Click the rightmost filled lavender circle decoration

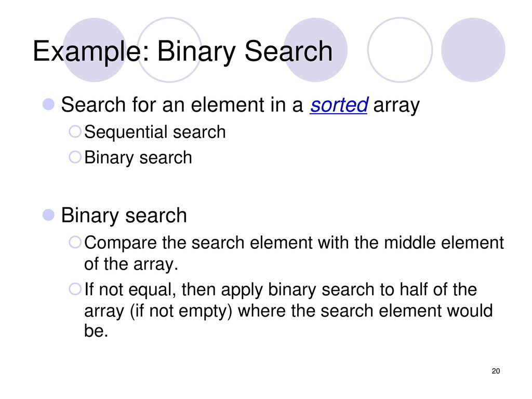(473, 50)
